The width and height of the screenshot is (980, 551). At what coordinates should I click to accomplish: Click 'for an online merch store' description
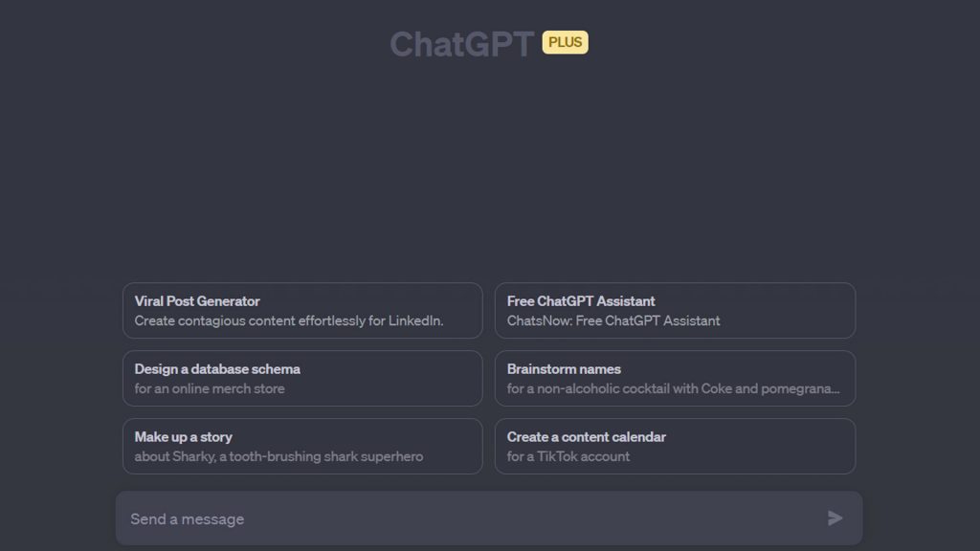point(210,389)
